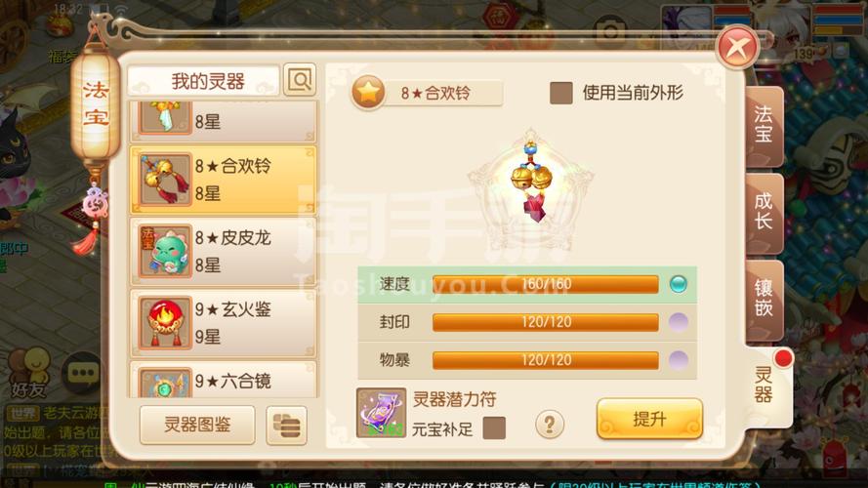Select the 灵器潜力符 item icon
Viewport: 868px width, 488px height.
coord(381,413)
